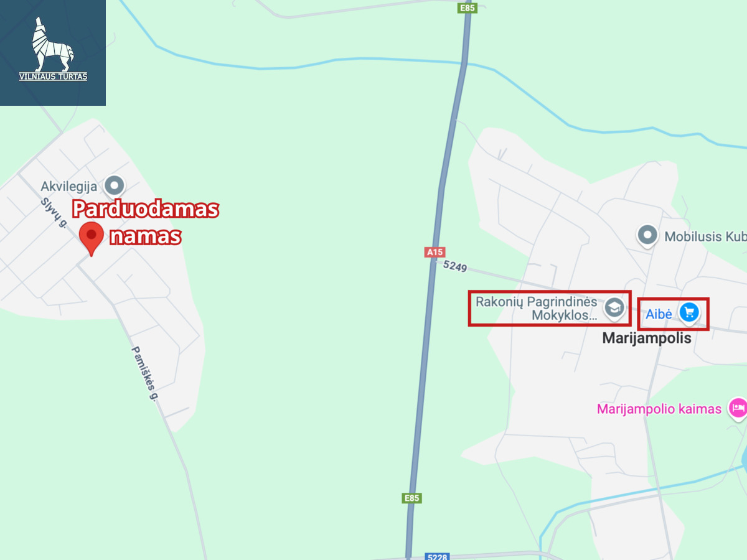Click the top E85 route badge
This screenshot has width=747, height=560.
[x=467, y=8]
